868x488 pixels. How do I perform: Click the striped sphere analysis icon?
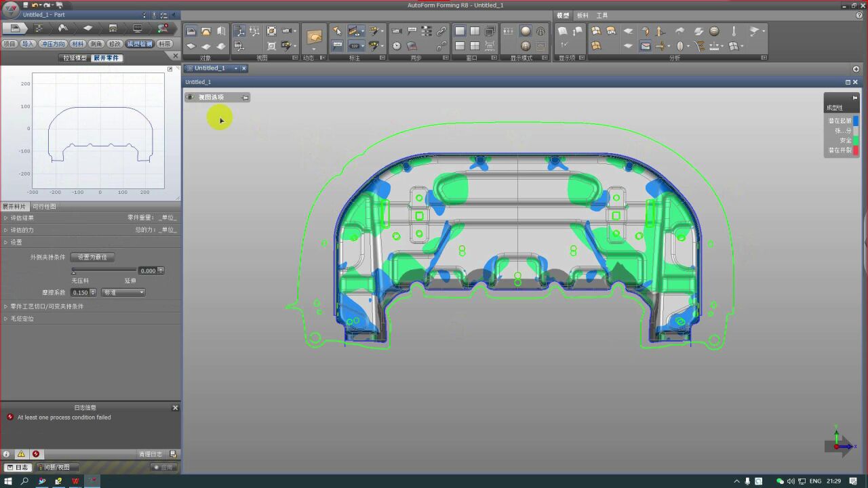click(715, 31)
